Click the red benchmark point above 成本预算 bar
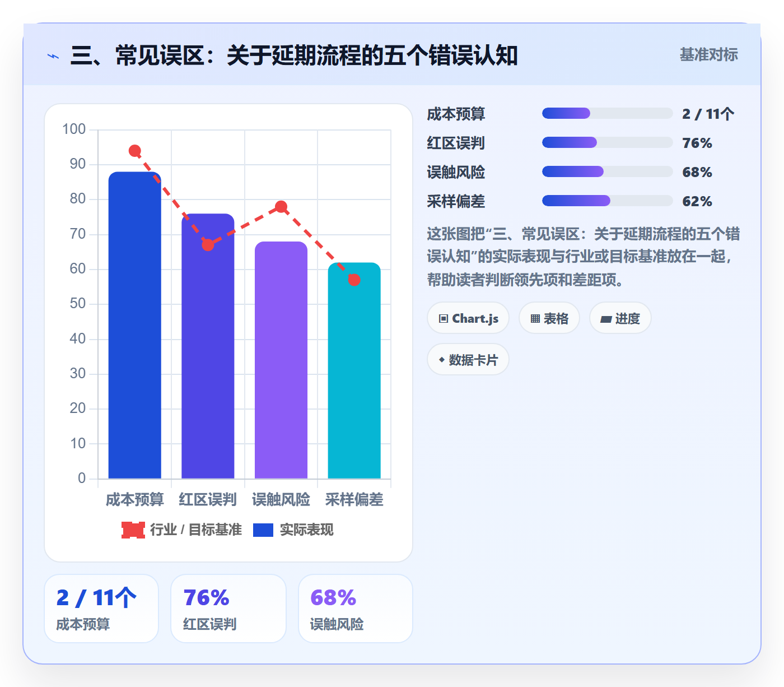Image resolution: width=784 pixels, height=687 pixels. (x=134, y=151)
